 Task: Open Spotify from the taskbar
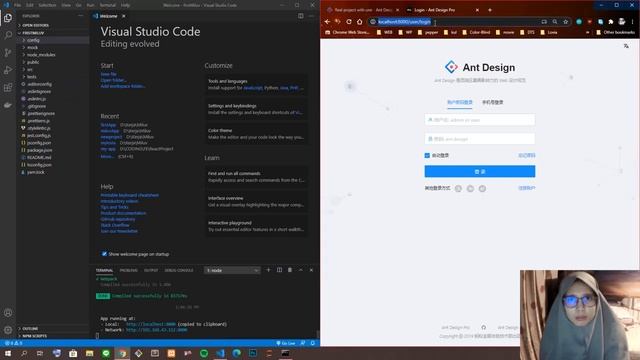pos(204,353)
